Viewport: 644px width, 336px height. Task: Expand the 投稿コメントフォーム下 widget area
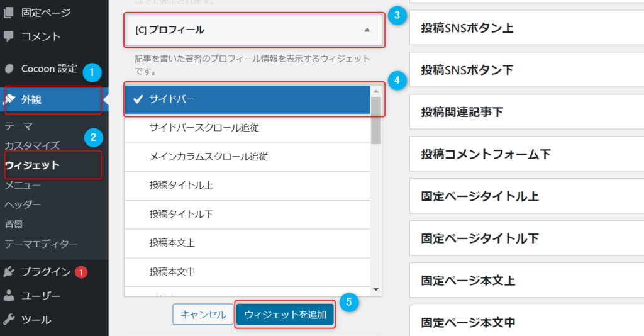coord(527,154)
